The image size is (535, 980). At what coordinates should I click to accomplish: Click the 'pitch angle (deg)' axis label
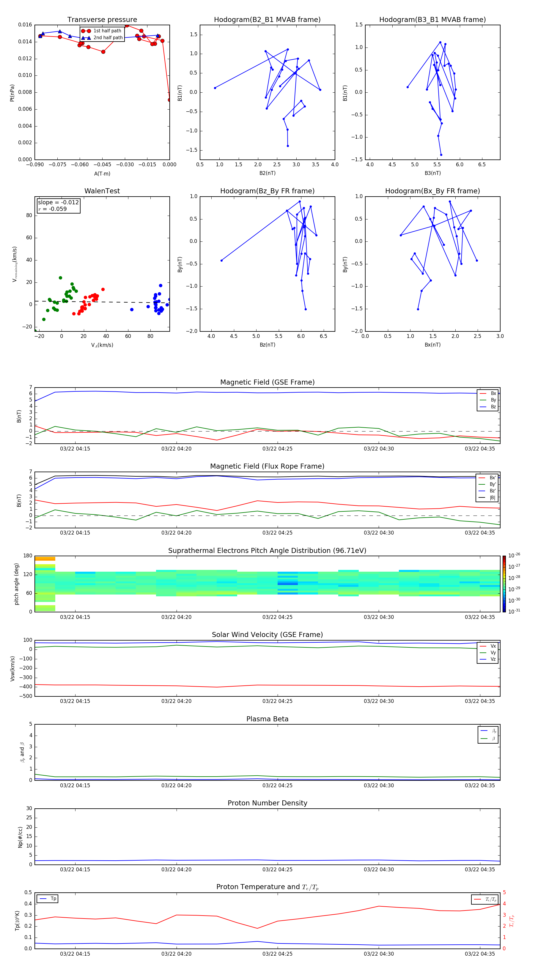16,584
